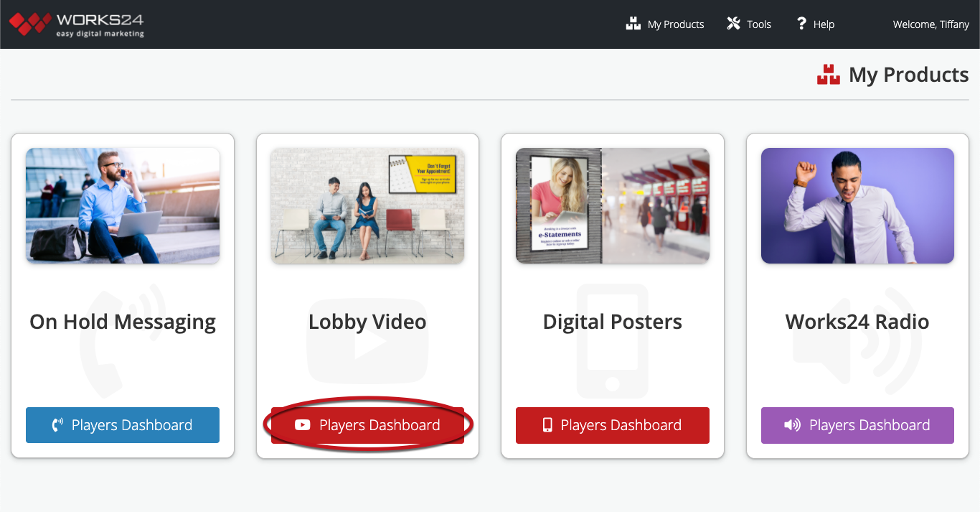Click red boxes icon beside My Products heading

pyautogui.click(x=829, y=75)
